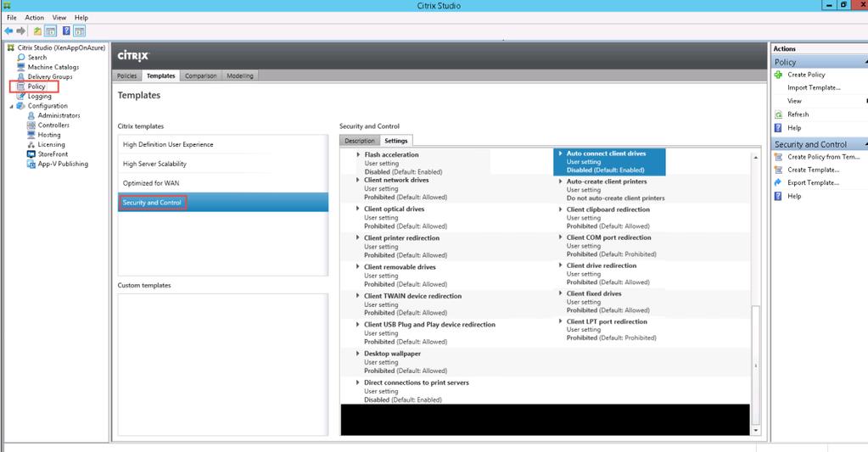Switch to the Modelling tab
This screenshot has width=868, height=452.
point(239,75)
